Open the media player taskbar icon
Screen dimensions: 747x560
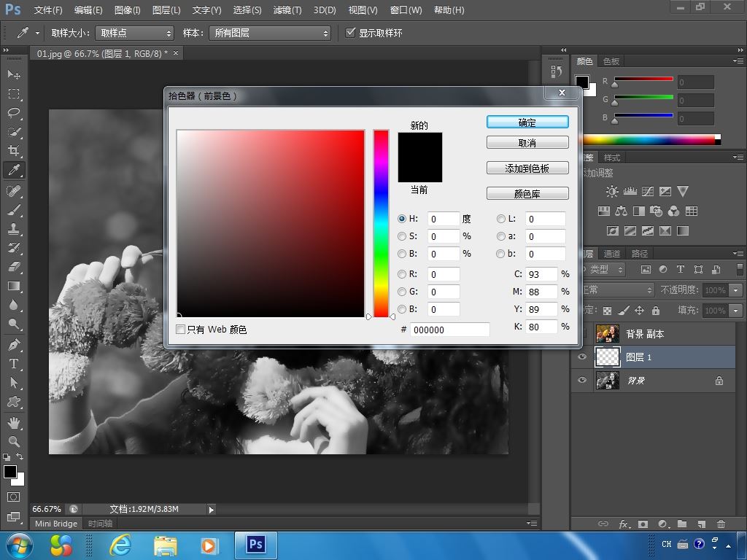[208, 545]
